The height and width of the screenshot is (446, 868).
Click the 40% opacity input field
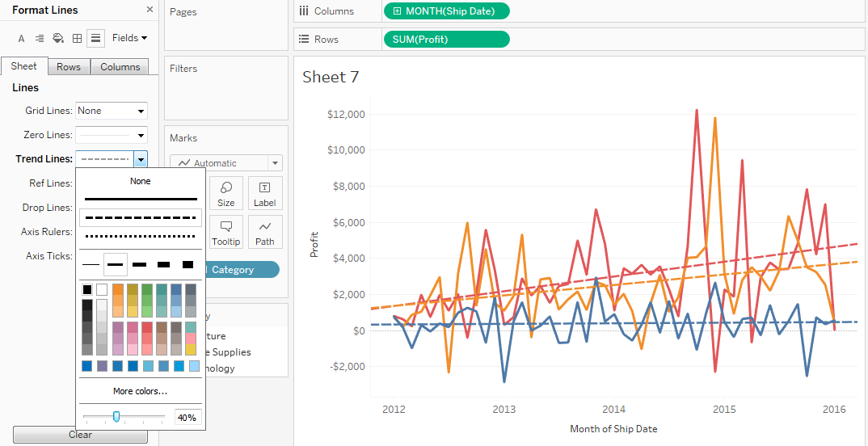click(187, 418)
